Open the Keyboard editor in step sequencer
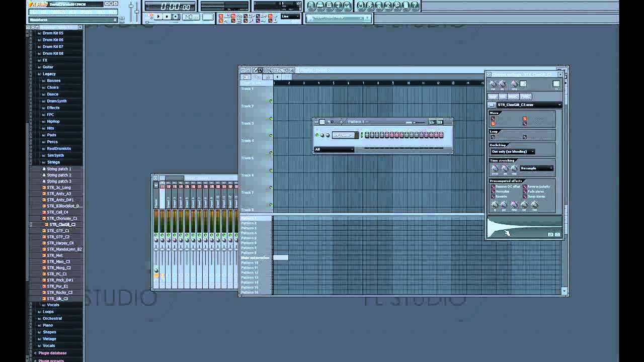This screenshot has width=644, height=362. coord(440,122)
